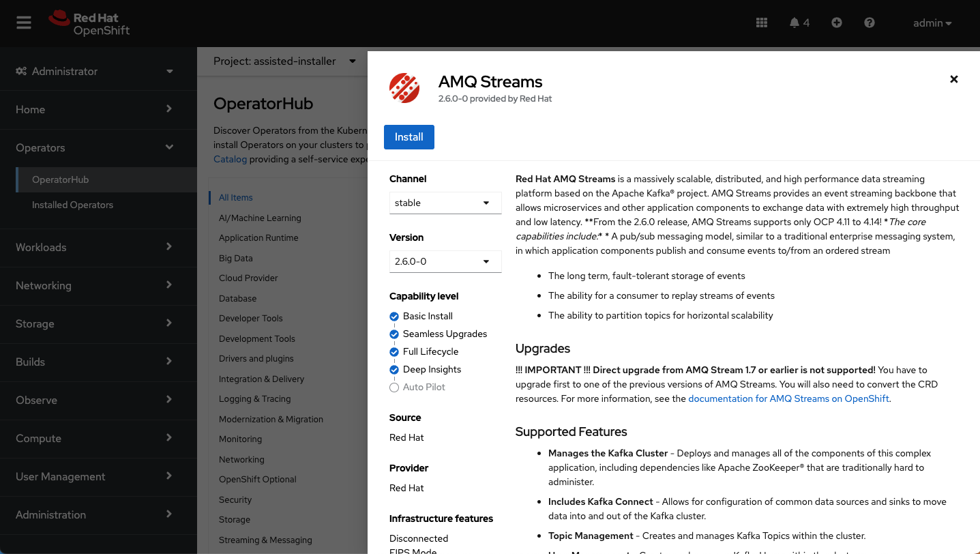
Task: Select the Streaming & Messaging category
Action: click(265, 540)
